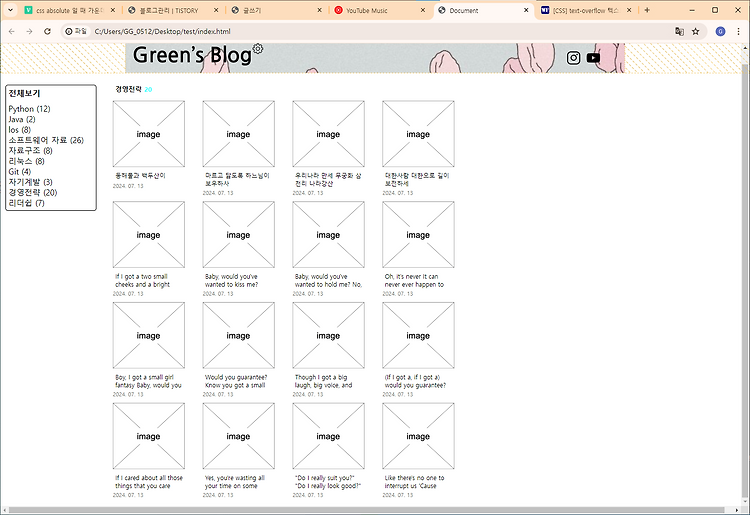Click post title '우리나라 만세 무궁화 삼천리'

coord(328,180)
